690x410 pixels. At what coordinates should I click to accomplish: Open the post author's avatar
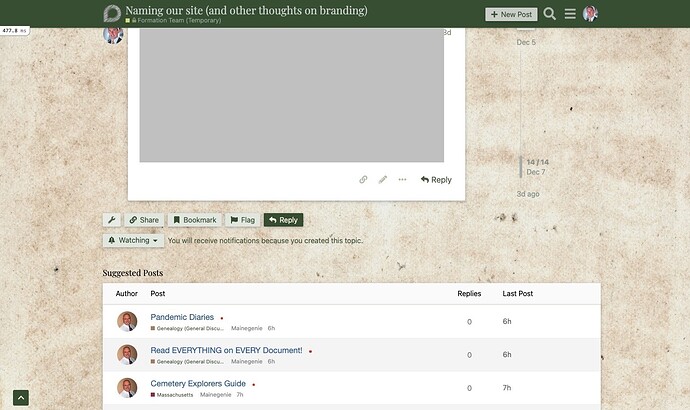click(x=113, y=35)
